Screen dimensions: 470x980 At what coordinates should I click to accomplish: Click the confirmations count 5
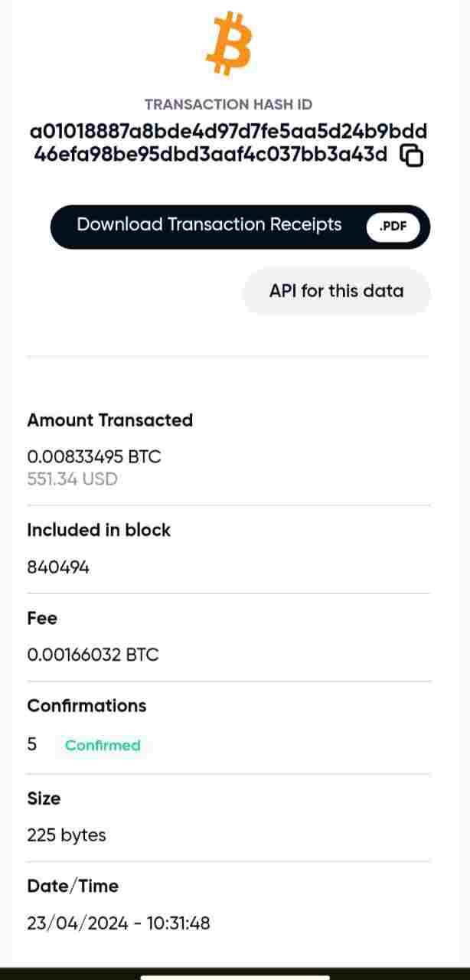click(x=32, y=744)
